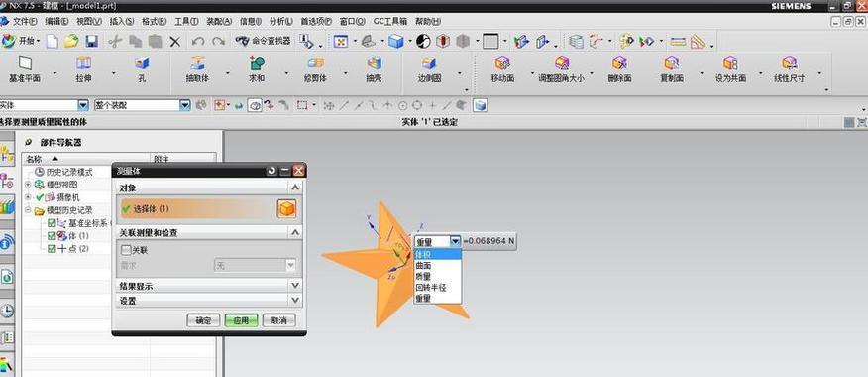Image resolution: width=868 pixels, height=377 pixels.
Task: Choose 质量 in the measurement list
Action: click(437, 276)
